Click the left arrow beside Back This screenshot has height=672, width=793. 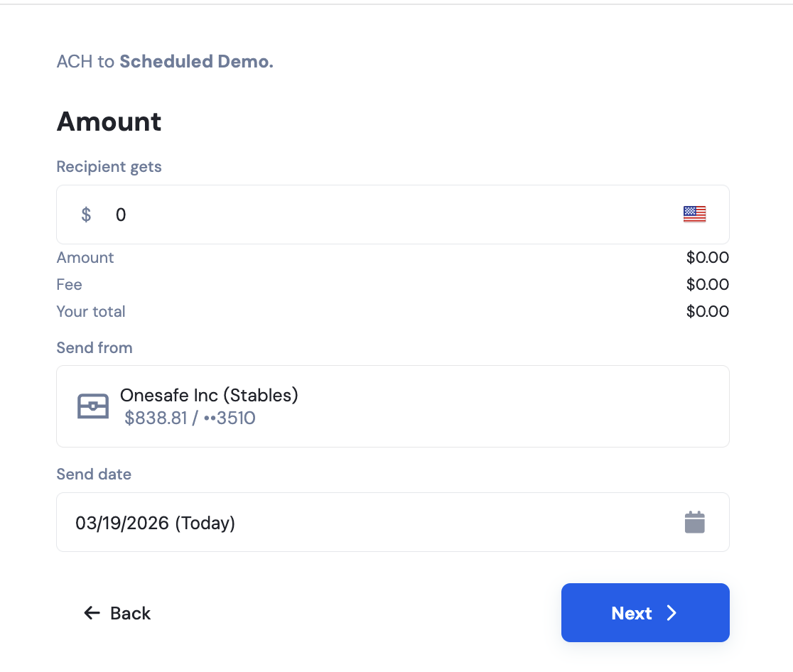coord(92,613)
